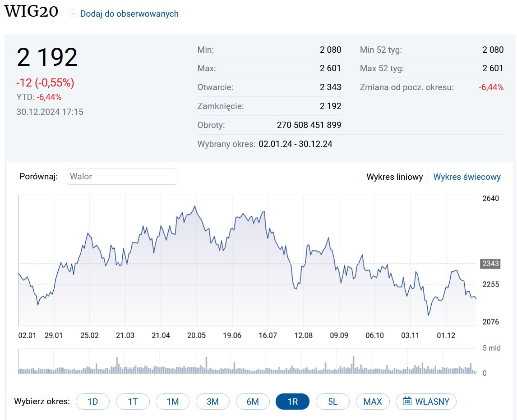Click the 2343 opening price marker on the chart
This screenshot has width=517, height=420.
pos(491,263)
